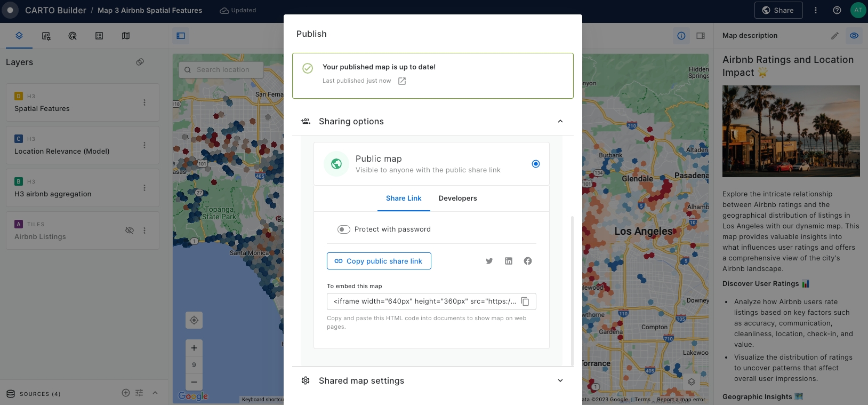Click the Search location input on map
The height and width of the screenshot is (405, 868).
pyautogui.click(x=221, y=70)
